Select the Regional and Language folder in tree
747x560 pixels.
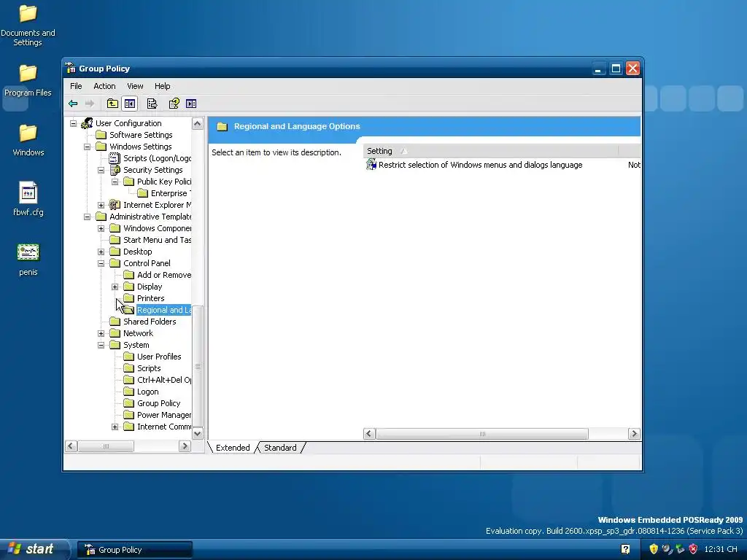[163, 310]
